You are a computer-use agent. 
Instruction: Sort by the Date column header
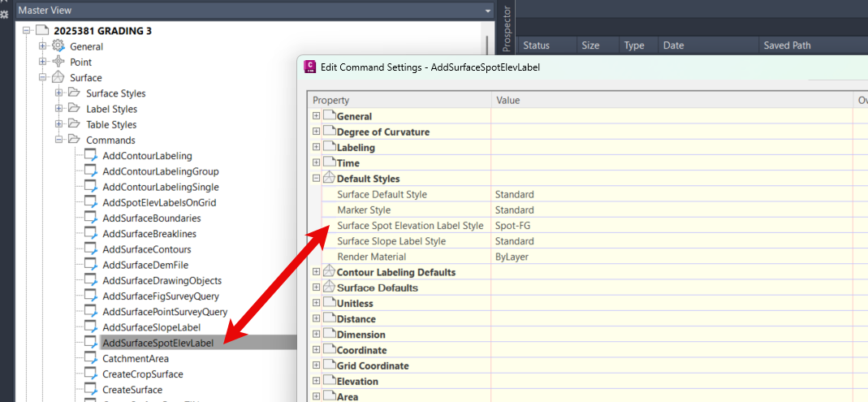pyautogui.click(x=708, y=45)
